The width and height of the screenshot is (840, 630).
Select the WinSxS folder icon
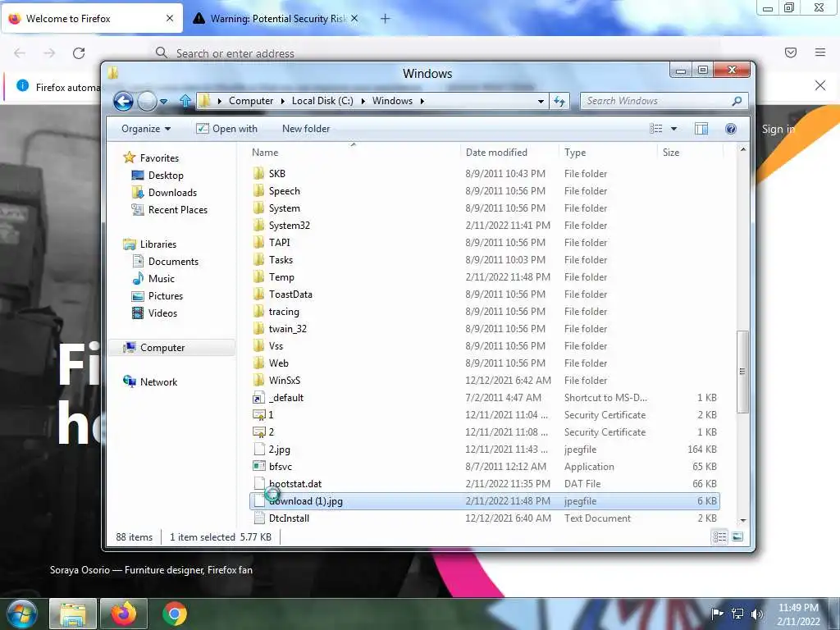point(258,380)
